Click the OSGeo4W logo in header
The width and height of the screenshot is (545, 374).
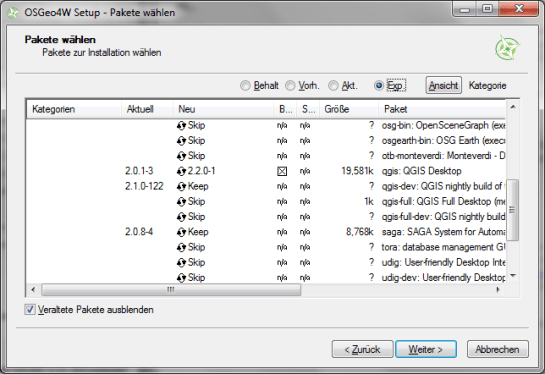coord(507,47)
